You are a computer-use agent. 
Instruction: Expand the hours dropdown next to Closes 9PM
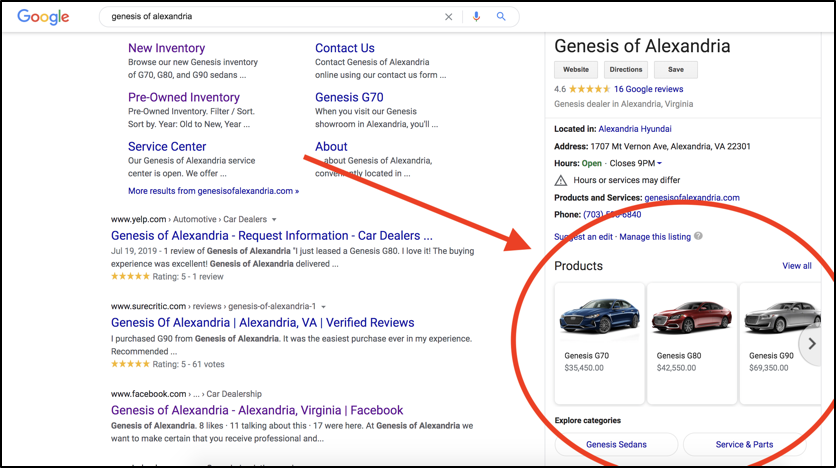coord(659,163)
